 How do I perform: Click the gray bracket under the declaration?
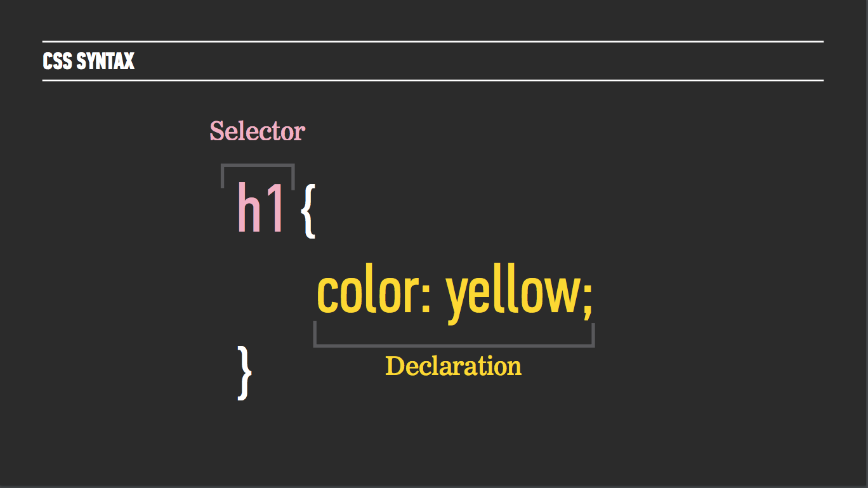[x=454, y=335]
